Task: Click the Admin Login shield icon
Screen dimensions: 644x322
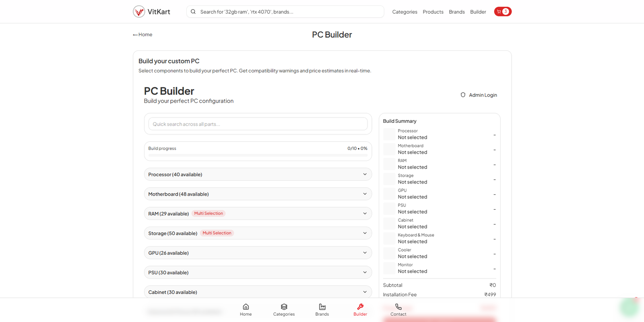Action: click(x=463, y=95)
